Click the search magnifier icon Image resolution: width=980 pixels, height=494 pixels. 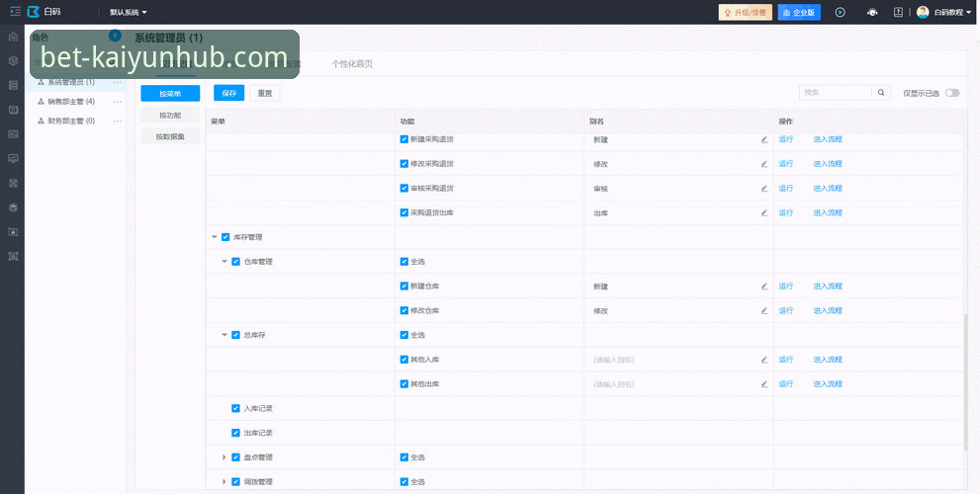(x=881, y=93)
